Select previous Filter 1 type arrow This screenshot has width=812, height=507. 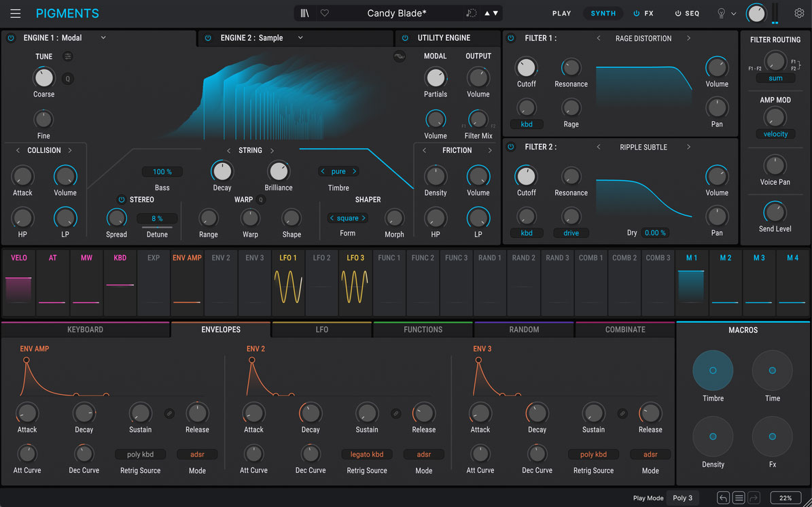click(599, 38)
